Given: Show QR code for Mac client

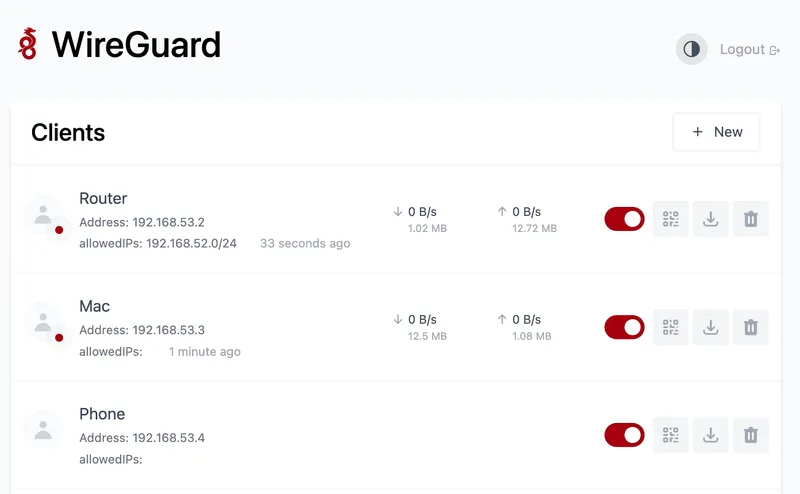Looking at the screenshot, I should pyautogui.click(x=671, y=327).
